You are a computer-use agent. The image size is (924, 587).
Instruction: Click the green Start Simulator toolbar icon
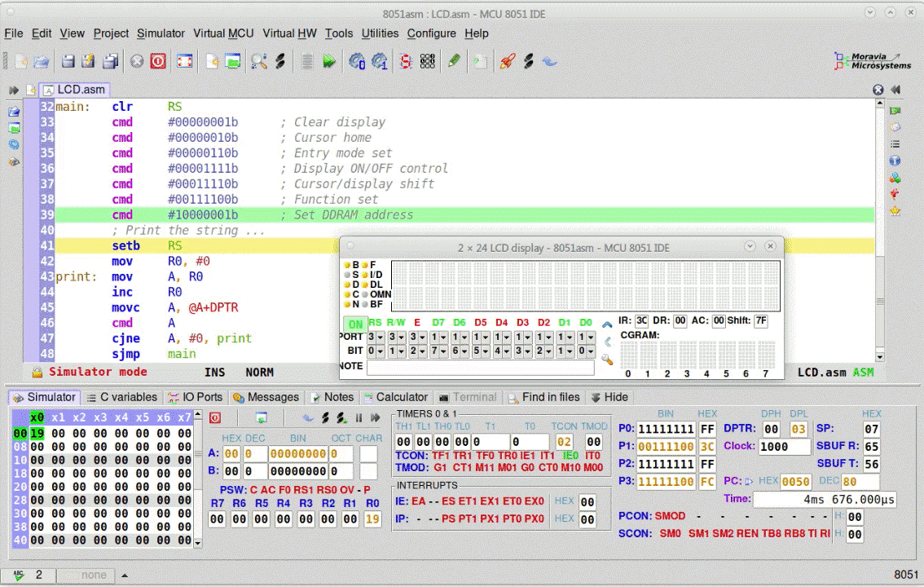click(x=329, y=61)
